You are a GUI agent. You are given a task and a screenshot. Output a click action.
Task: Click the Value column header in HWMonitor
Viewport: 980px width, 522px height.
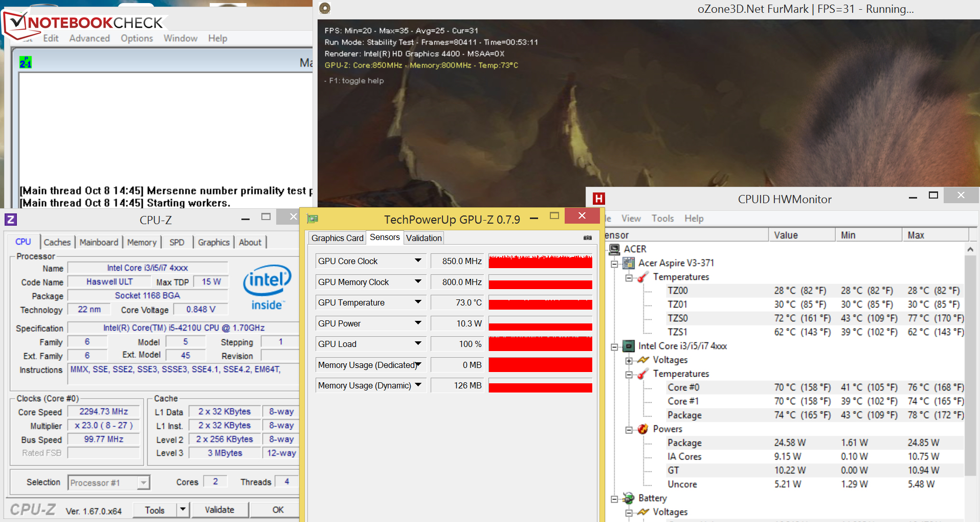point(801,235)
